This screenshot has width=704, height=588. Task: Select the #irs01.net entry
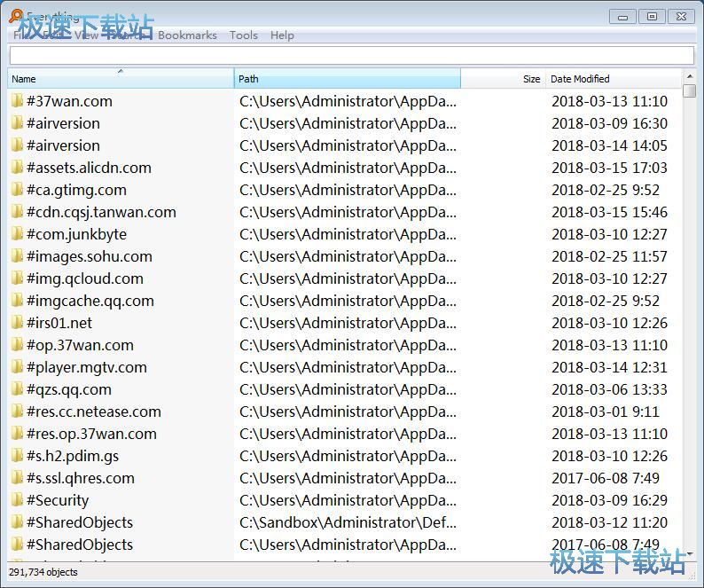tap(59, 323)
